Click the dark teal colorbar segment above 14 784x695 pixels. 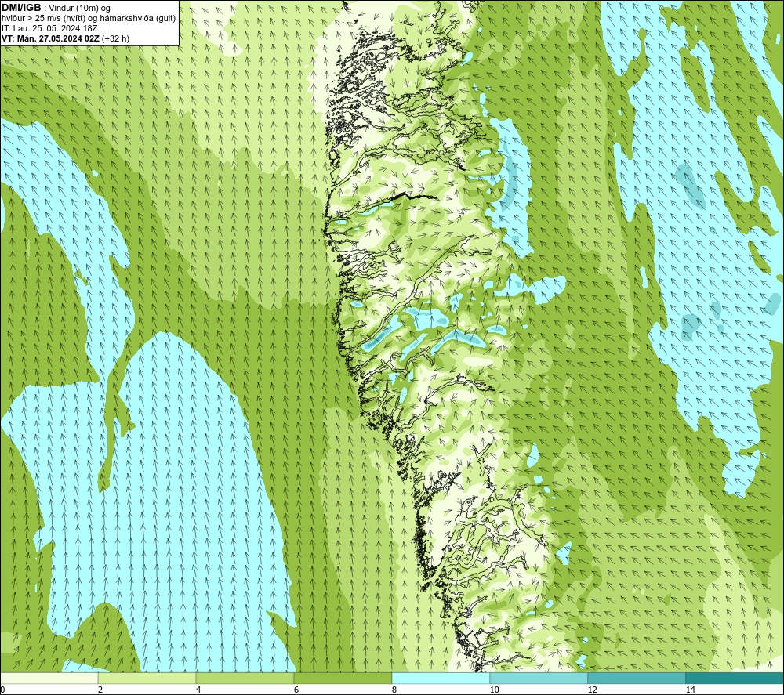[735, 678]
